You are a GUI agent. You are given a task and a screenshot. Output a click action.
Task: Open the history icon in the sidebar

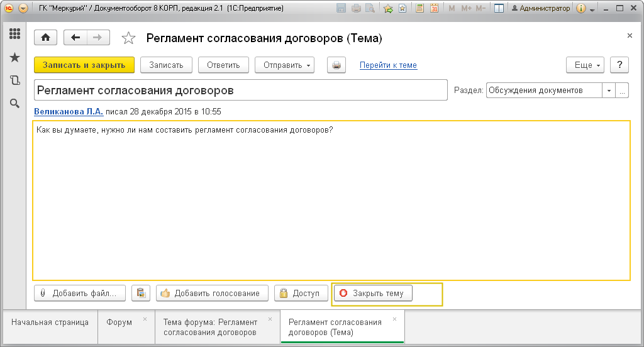coord(15,80)
